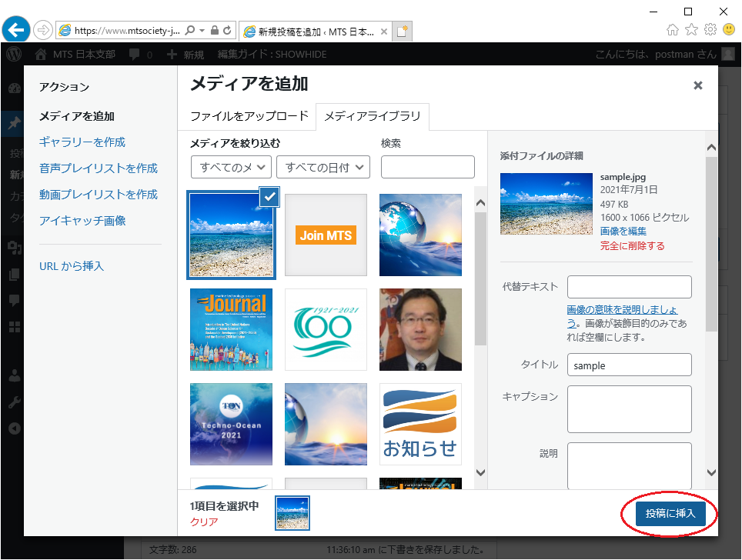Click the 代替テキスト input field

point(629,287)
